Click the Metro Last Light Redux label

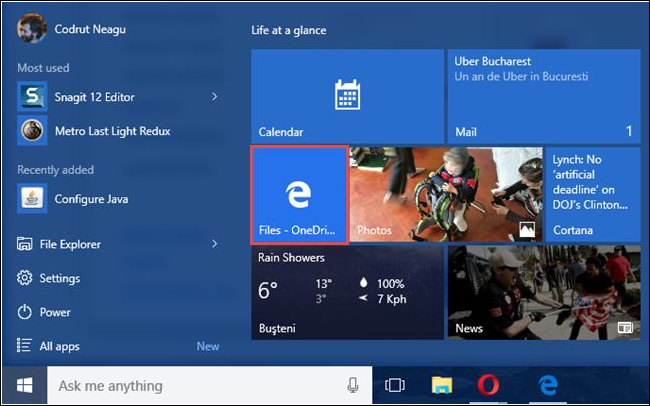(x=112, y=131)
